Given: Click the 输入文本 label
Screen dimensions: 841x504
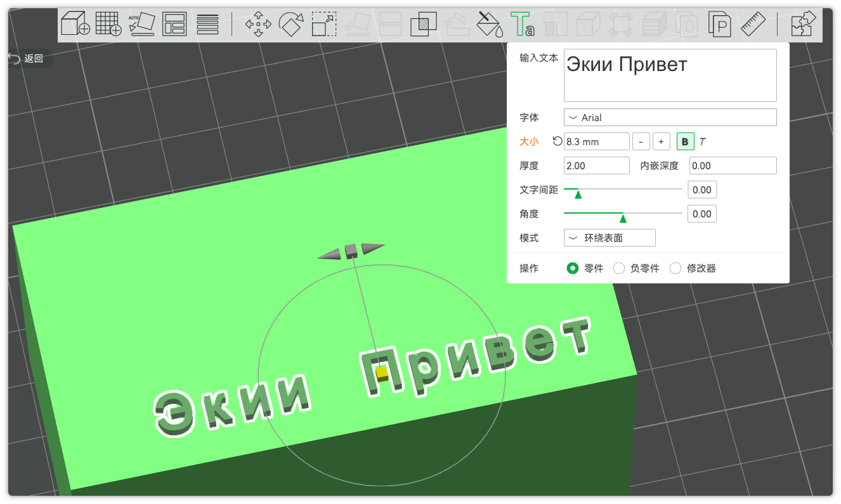Looking at the screenshot, I should 538,58.
